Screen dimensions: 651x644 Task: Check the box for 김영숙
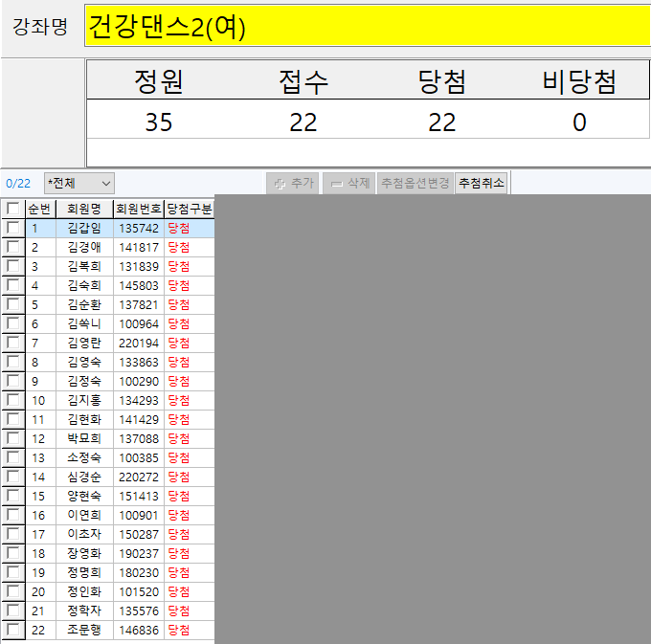tap(12, 362)
